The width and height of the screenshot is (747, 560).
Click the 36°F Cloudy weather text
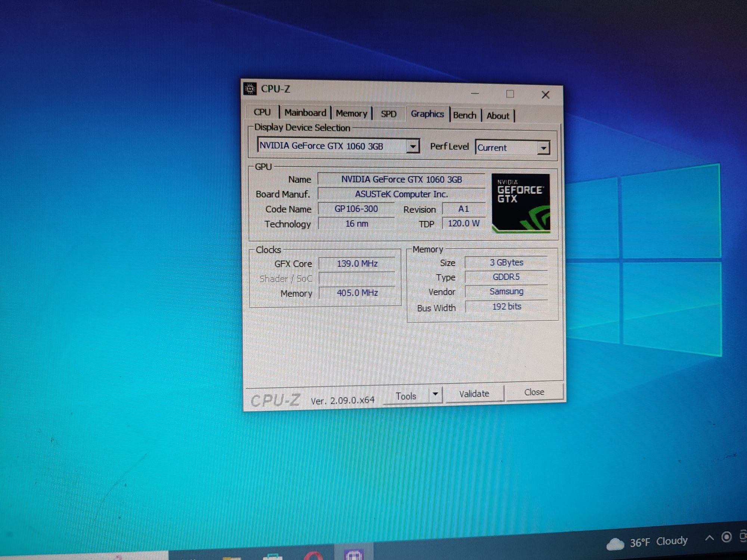pyautogui.click(x=658, y=541)
